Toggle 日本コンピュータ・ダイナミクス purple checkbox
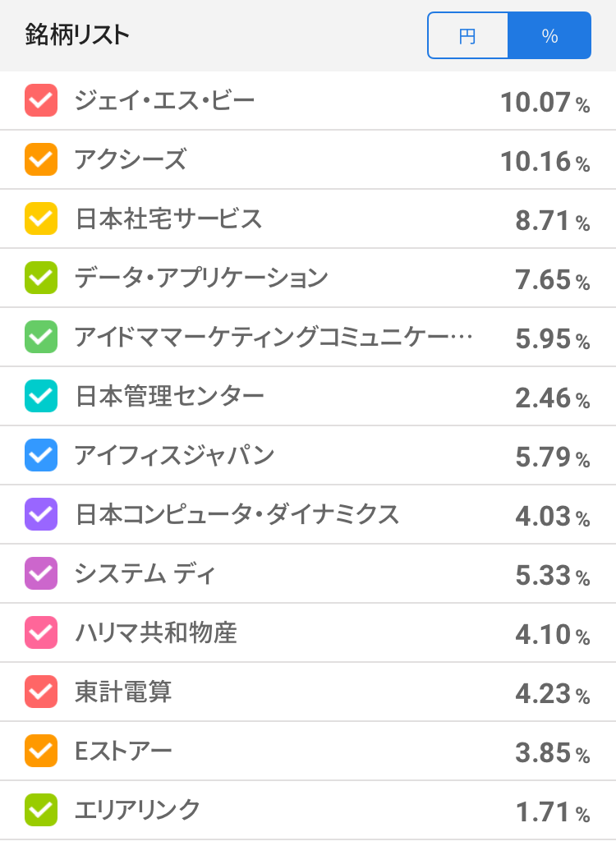The width and height of the screenshot is (616, 846). click(41, 514)
